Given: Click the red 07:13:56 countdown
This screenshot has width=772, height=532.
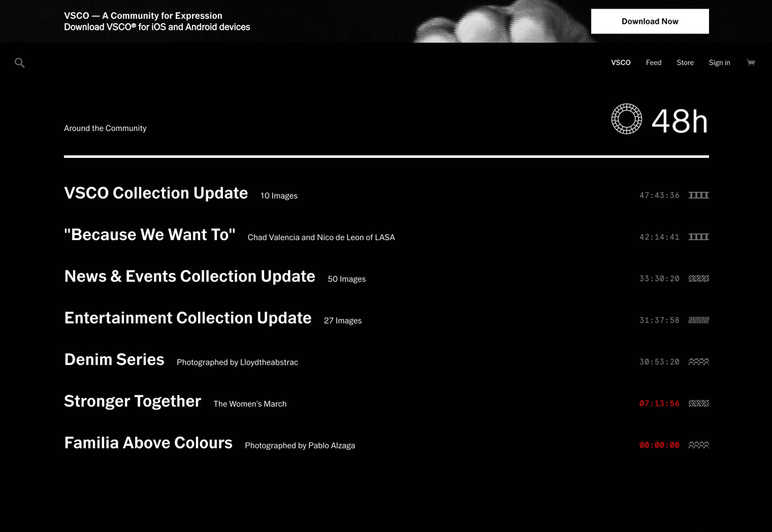Looking at the screenshot, I should pyautogui.click(x=659, y=404).
